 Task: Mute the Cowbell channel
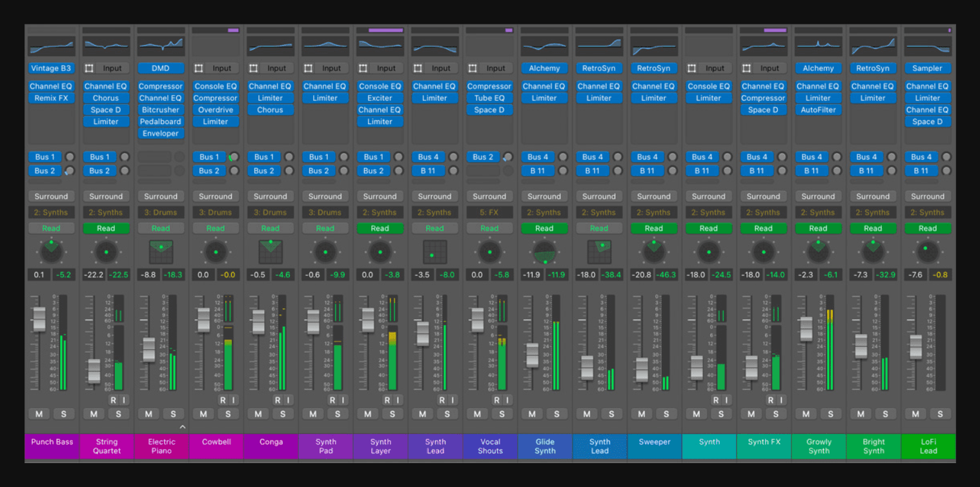pyautogui.click(x=203, y=414)
